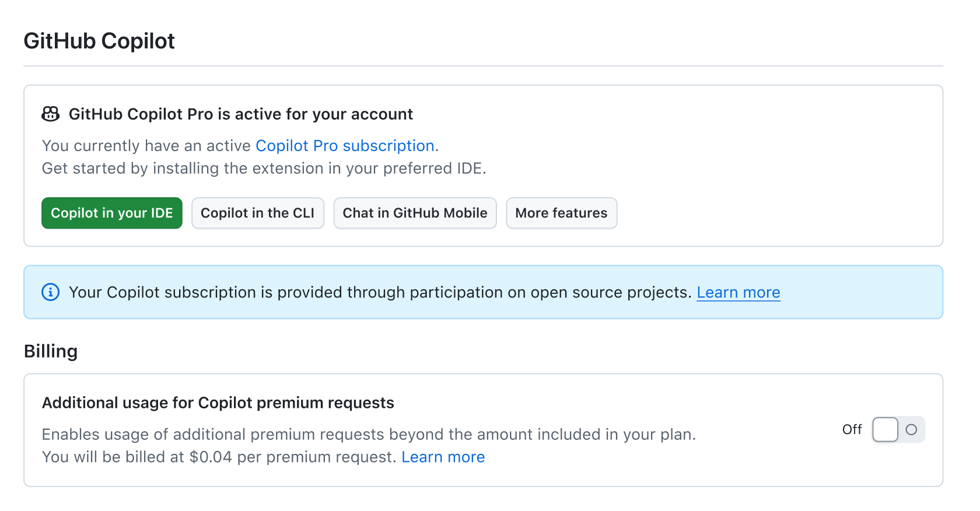Click the Copilot Pro is active heading text
Viewport: 980px width, 511px height.
pyautogui.click(x=240, y=114)
